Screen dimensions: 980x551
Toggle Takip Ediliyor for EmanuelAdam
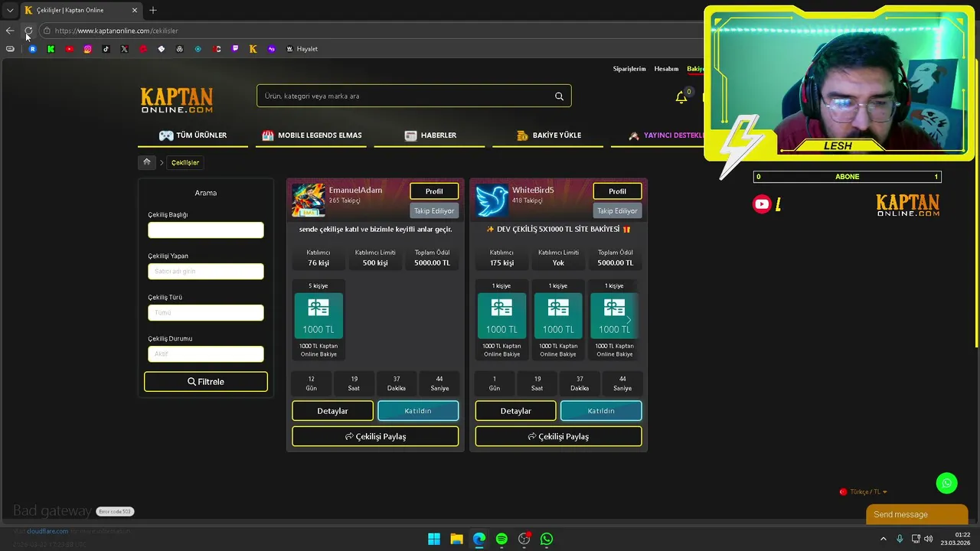pyautogui.click(x=434, y=210)
